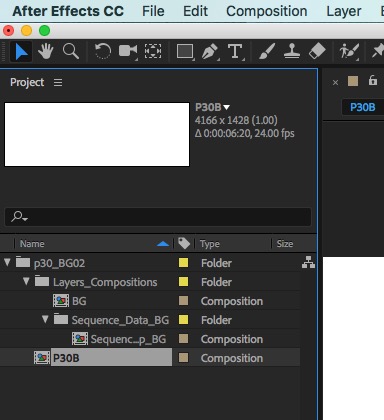Click the Project panel title

(x=27, y=82)
